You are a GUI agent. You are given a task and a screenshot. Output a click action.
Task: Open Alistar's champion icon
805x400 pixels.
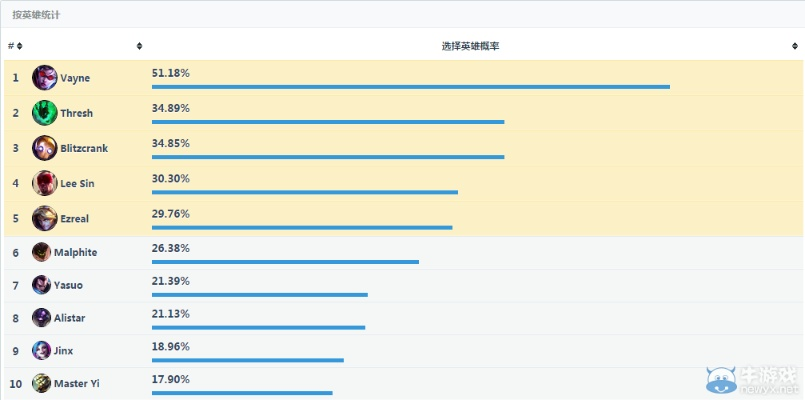pyautogui.click(x=41, y=318)
